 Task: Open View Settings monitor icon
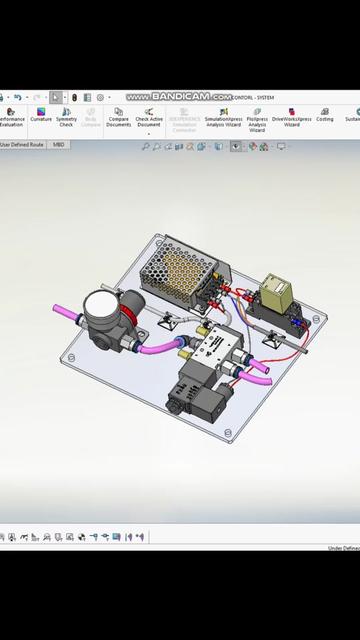click(x=281, y=146)
